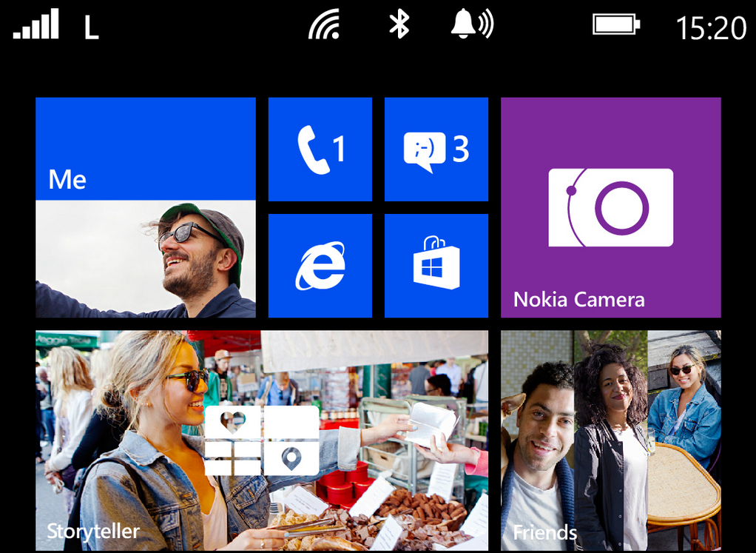Image resolution: width=756 pixels, height=553 pixels.
Task: Tap the ringer bell volume icon
Action: tap(471, 25)
